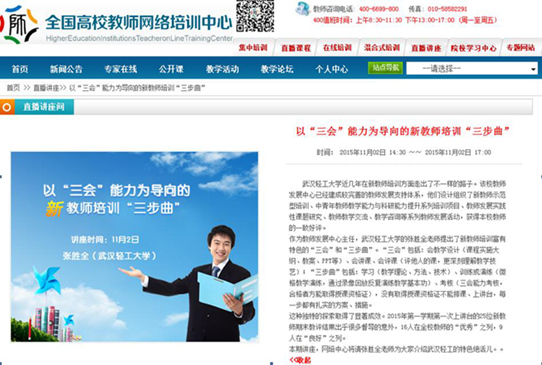Viewport: 542px width, 365px height.
Task: Click the lecture poster image
Action: tap(134, 247)
